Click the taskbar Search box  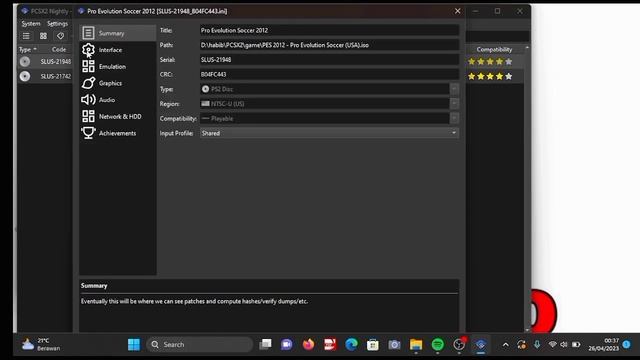pyautogui.click(x=200, y=344)
